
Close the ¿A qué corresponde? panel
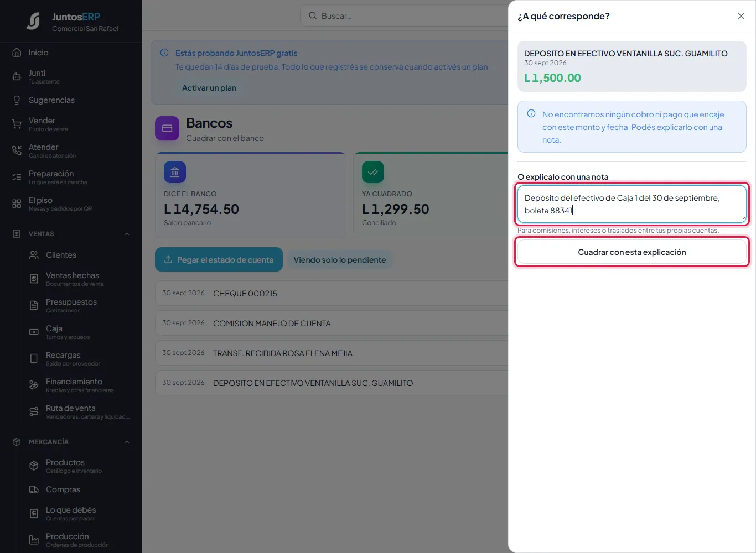click(741, 16)
